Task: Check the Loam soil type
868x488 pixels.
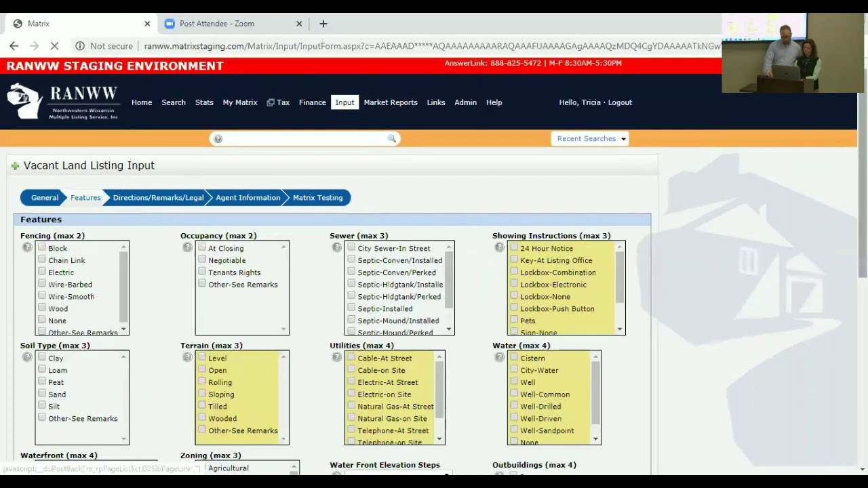Action: click(42, 369)
